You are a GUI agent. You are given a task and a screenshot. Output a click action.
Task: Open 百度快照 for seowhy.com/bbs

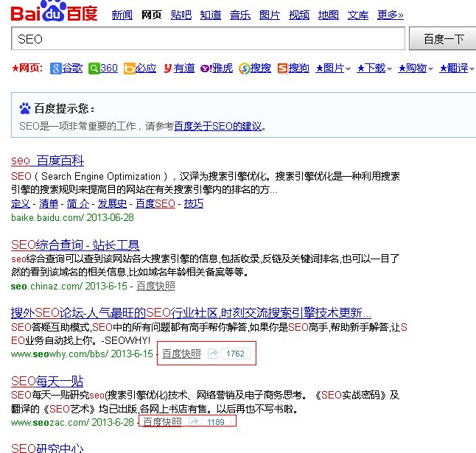click(181, 354)
